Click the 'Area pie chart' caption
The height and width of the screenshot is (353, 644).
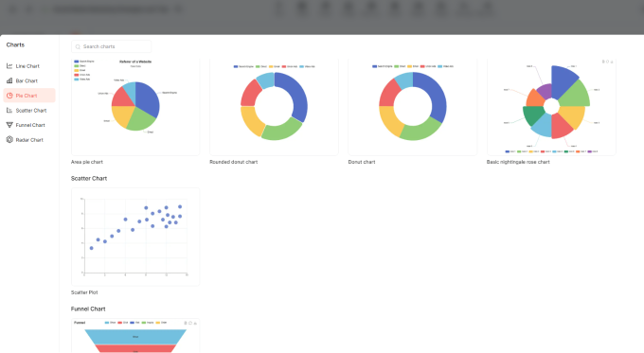coord(87,162)
